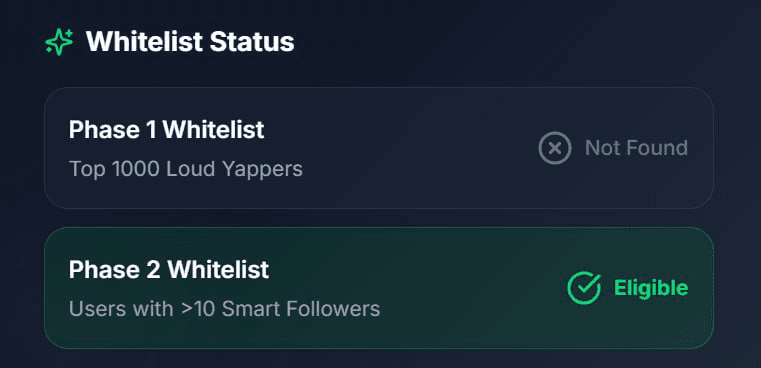761x368 pixels.
Task: Click the green Eligible status label
Action: [x=651, y=288]
